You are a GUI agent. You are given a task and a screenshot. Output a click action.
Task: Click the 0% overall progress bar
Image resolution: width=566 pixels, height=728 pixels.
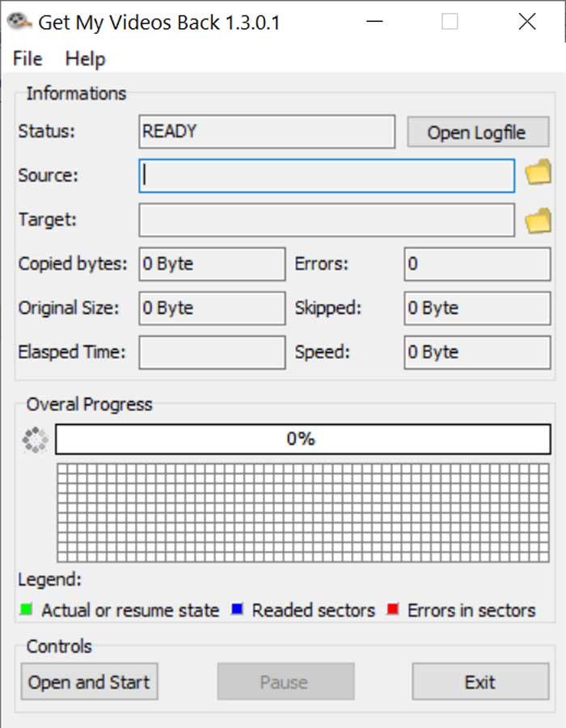[x=303, y=440]
